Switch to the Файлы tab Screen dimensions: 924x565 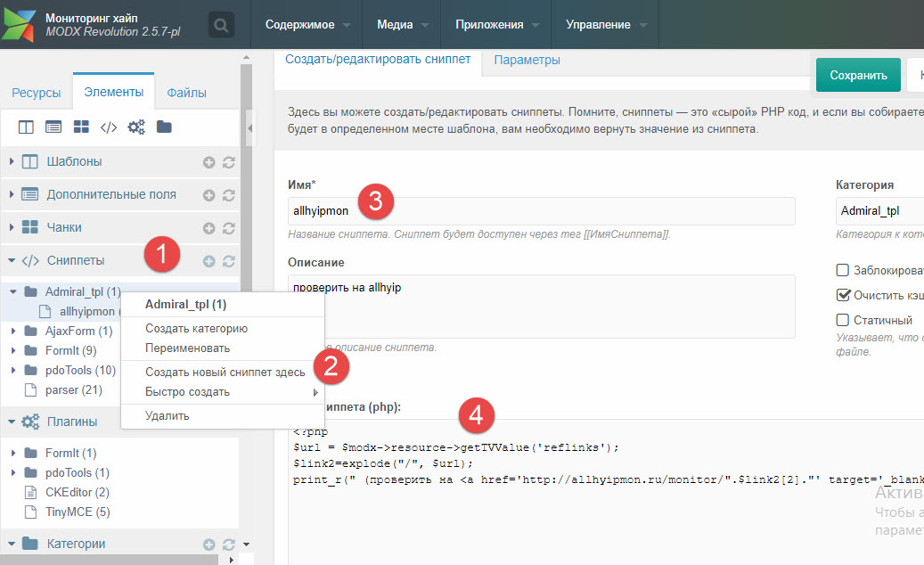tap(186, 93)
